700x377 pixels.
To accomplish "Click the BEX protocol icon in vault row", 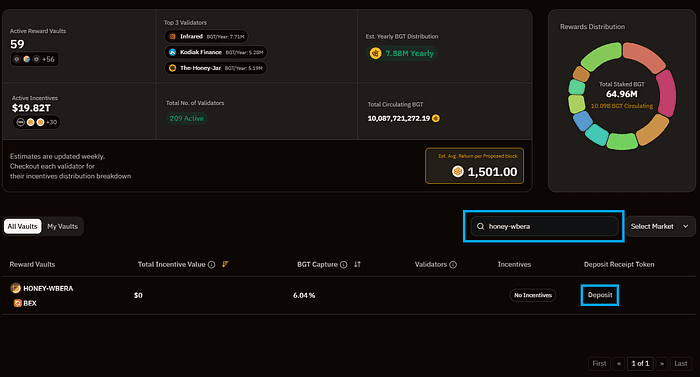I will [17, 303].
